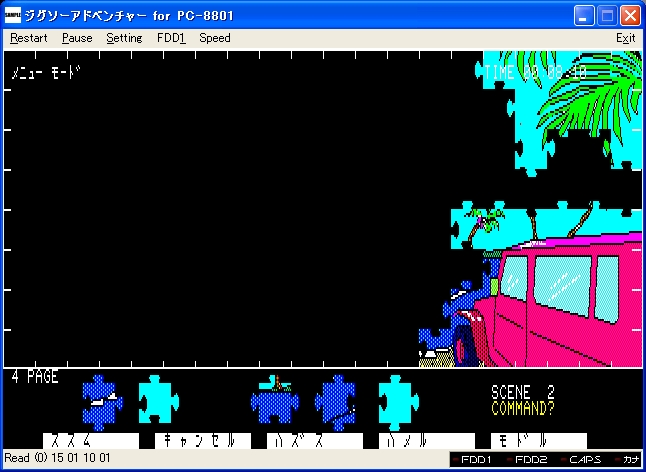Maximize the emulator window
The image size is (646, 472).
[x=607, y=16]
